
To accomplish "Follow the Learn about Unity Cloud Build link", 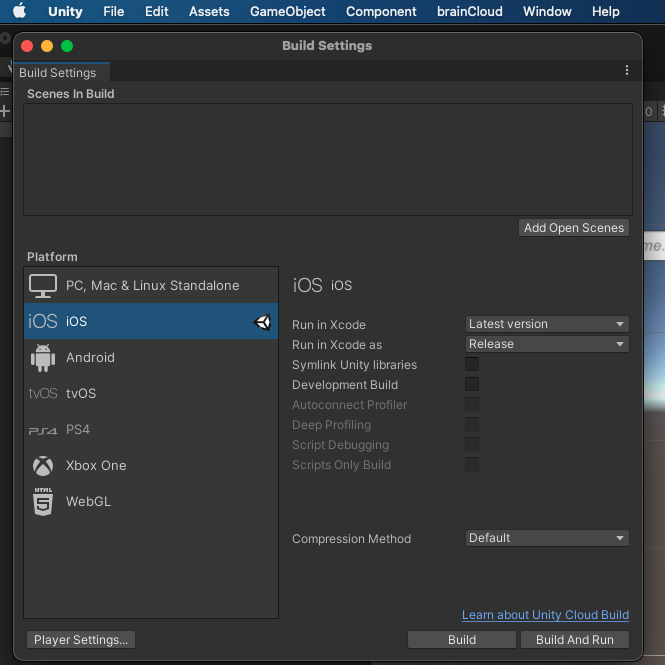I will 545,615.
